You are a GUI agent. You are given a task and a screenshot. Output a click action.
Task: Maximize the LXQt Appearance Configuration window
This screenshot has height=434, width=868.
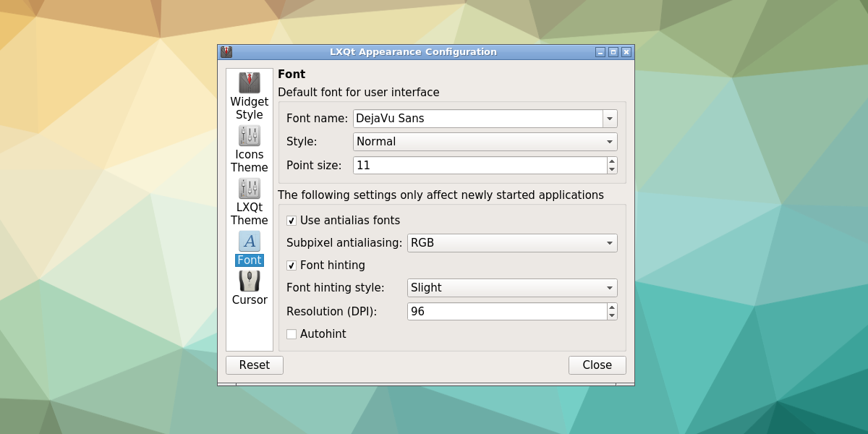tap(613, 52)
